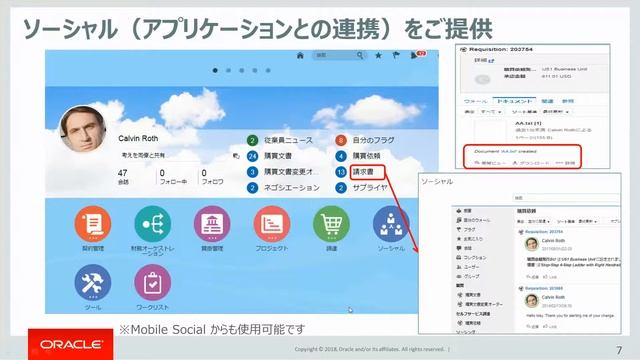Click the 0 フォロー中 count

pos(173,177)
